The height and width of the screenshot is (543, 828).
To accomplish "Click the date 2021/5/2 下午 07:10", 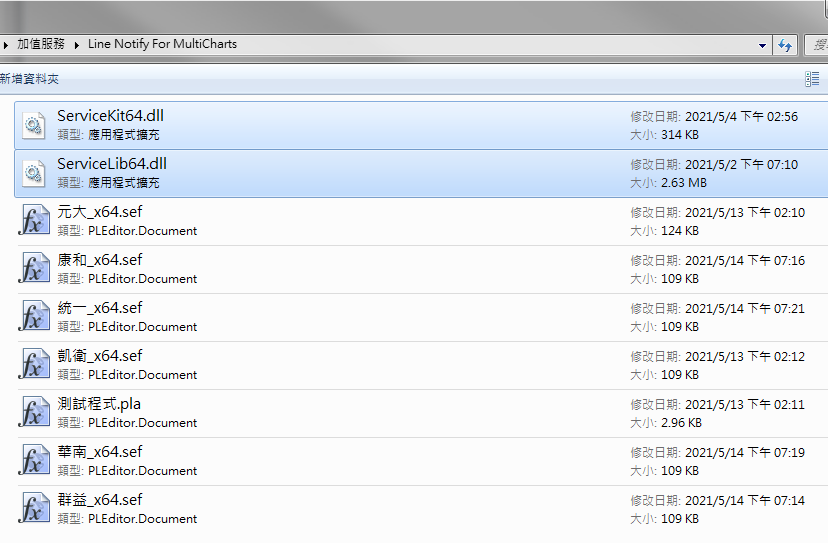I will (x=741, y=165).
